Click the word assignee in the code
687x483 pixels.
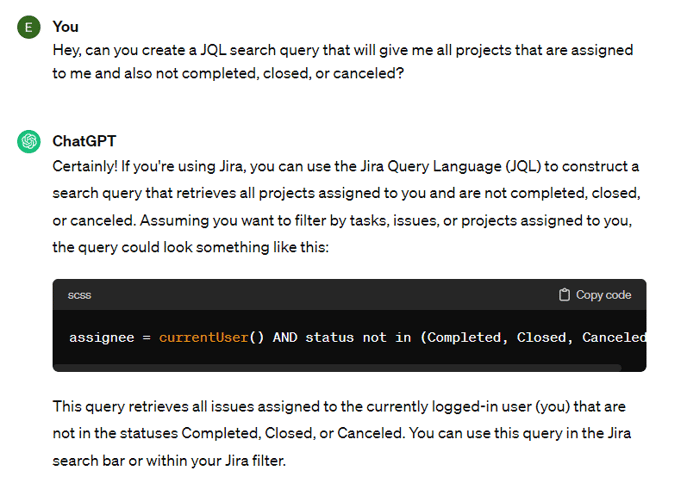click(x=102, y=337)
